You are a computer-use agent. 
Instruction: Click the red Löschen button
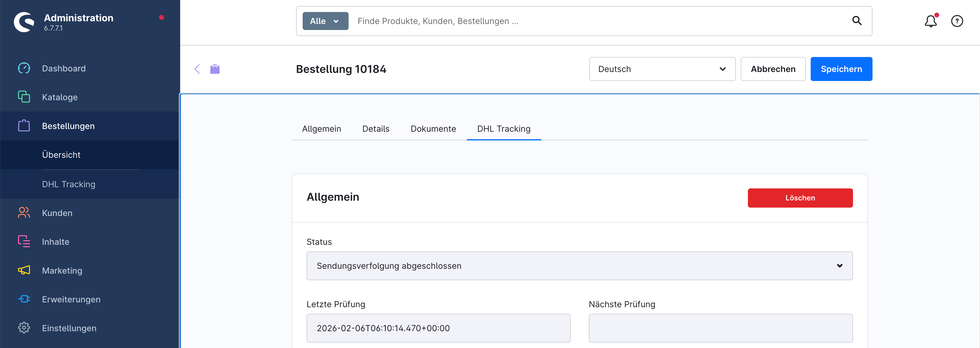pyautogui.click(x=800, y=198)
